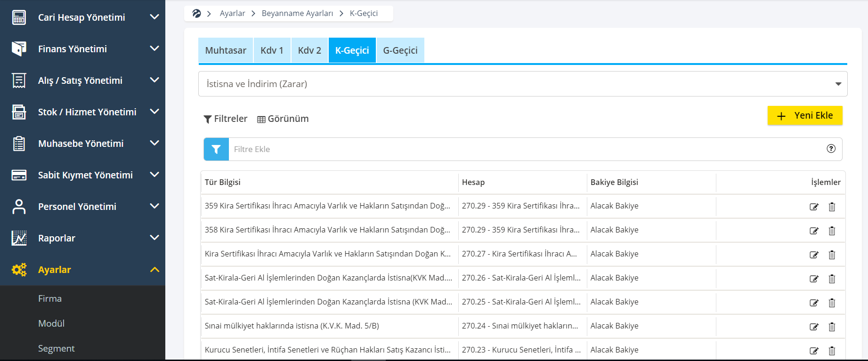Expand Finans Yönetimi chevron
This screenshot has height=361, width=868.
point(154,48)
